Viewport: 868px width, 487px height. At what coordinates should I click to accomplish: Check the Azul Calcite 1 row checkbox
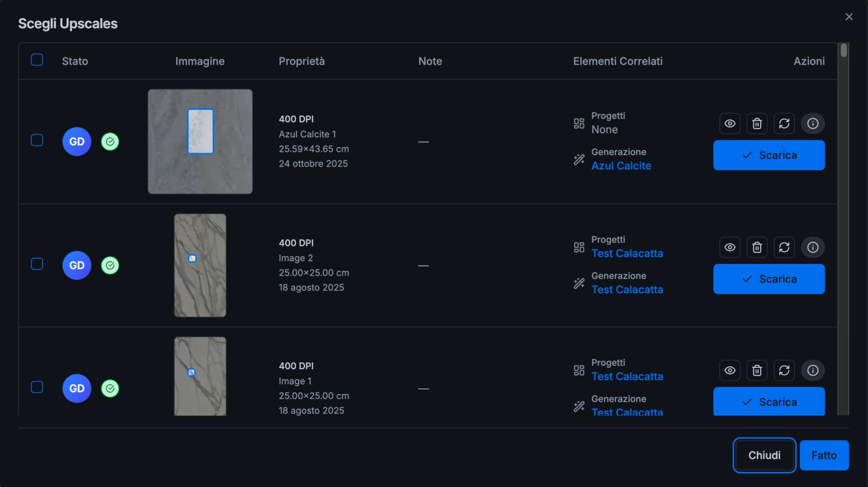click(x=37, y=140)
